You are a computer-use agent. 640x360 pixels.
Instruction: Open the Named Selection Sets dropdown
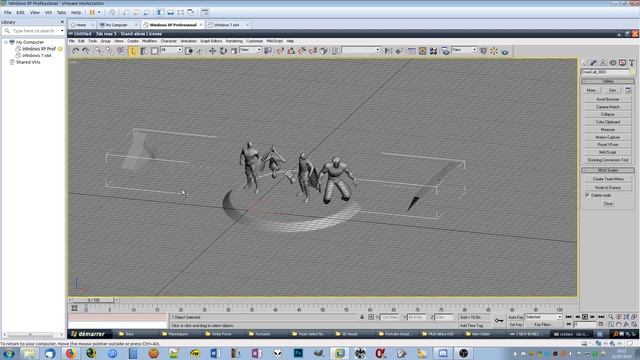(361, 50)
